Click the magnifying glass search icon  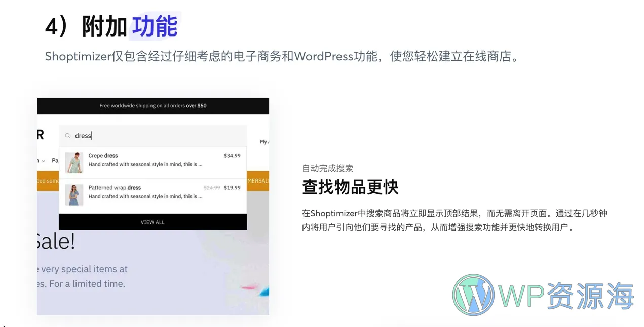pyautogui.click(x=68, y=135)
